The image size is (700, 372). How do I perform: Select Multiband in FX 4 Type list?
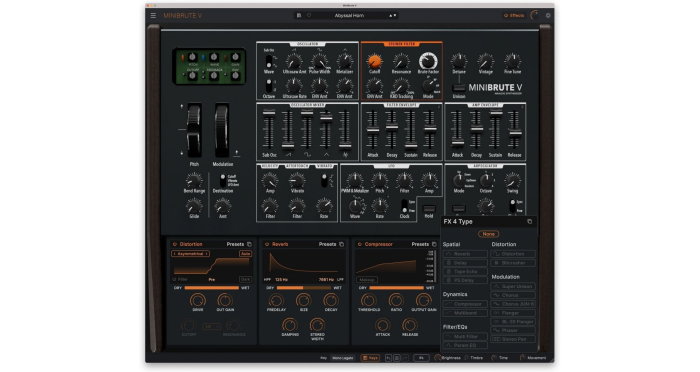[x=465, y=313]
